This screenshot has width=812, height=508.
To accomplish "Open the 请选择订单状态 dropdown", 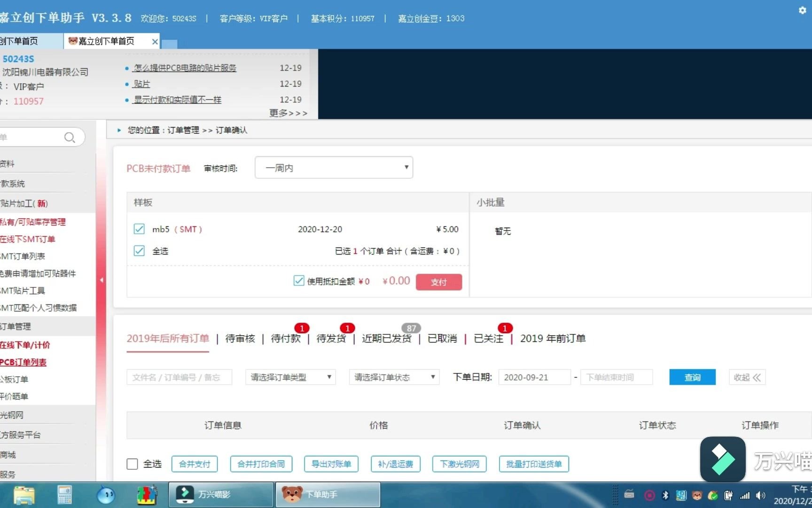I will [x=394, y=377].
